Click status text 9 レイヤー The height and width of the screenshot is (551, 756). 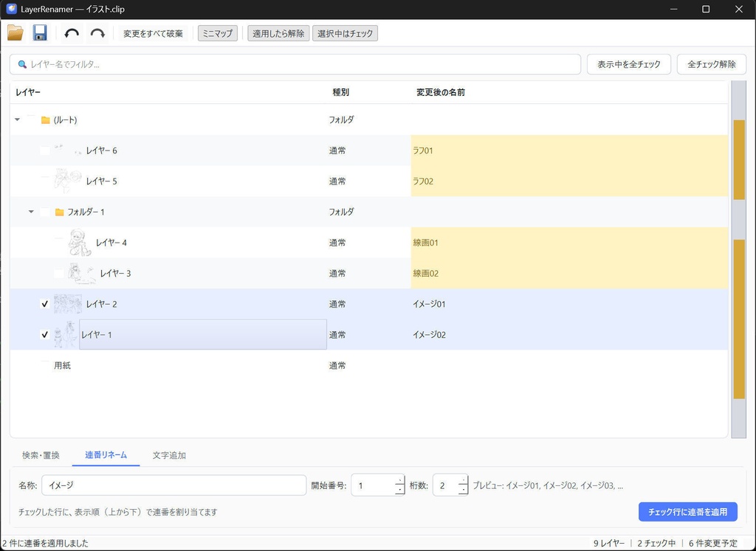pyautogui.click(x=609, y=544)
